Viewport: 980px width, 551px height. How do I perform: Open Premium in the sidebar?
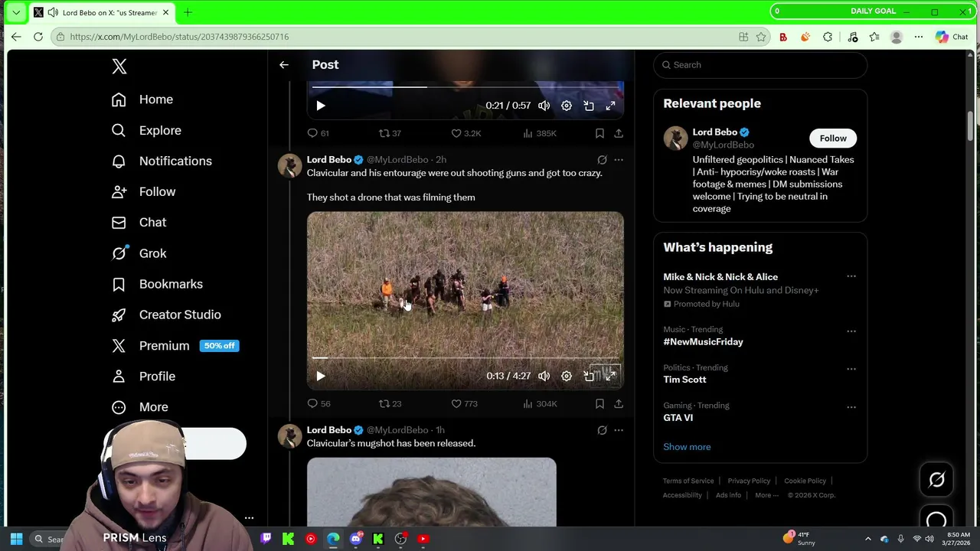175,346
